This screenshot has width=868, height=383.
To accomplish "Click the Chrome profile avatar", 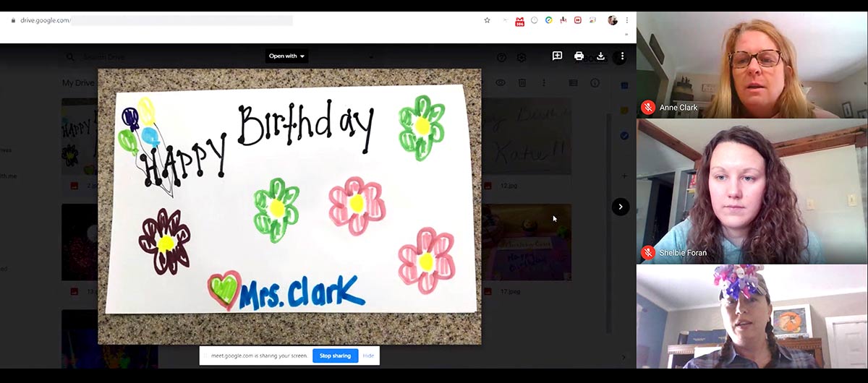I will pyautogui.click(x=613, y=20).
